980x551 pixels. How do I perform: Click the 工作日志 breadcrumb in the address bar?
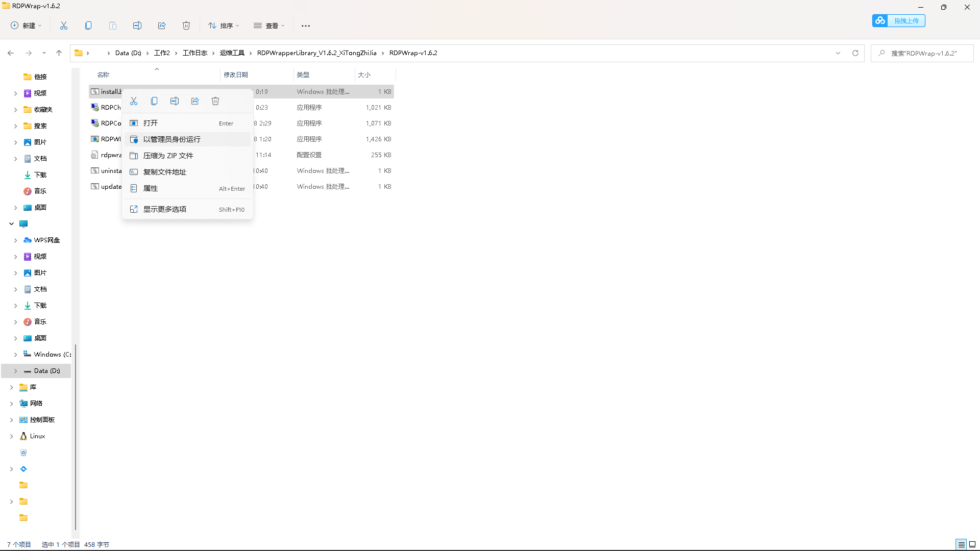click(x=195, y=53)
